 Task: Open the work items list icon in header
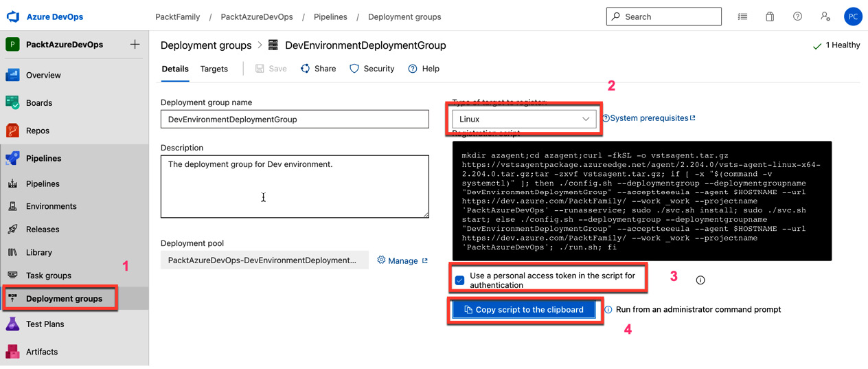[742, 16]
